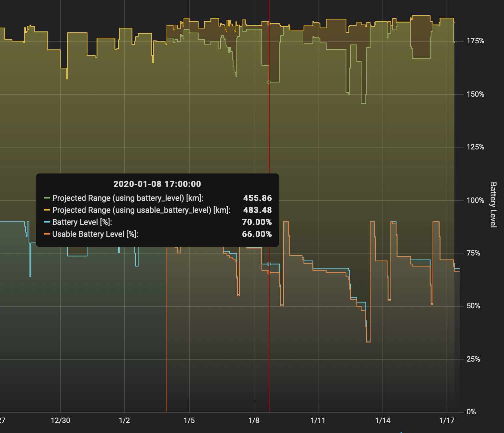
Task: Click the green data point on the red crosshair
Action: point(269,82)
